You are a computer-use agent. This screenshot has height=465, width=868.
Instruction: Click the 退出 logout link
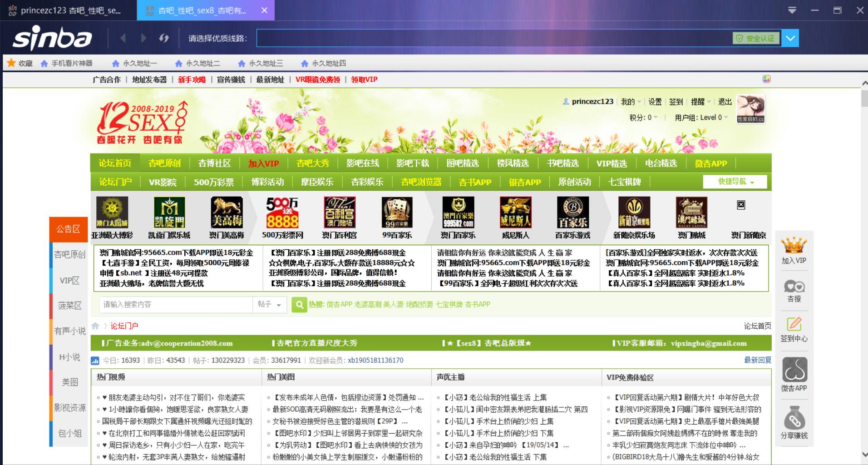click(725, 102)
